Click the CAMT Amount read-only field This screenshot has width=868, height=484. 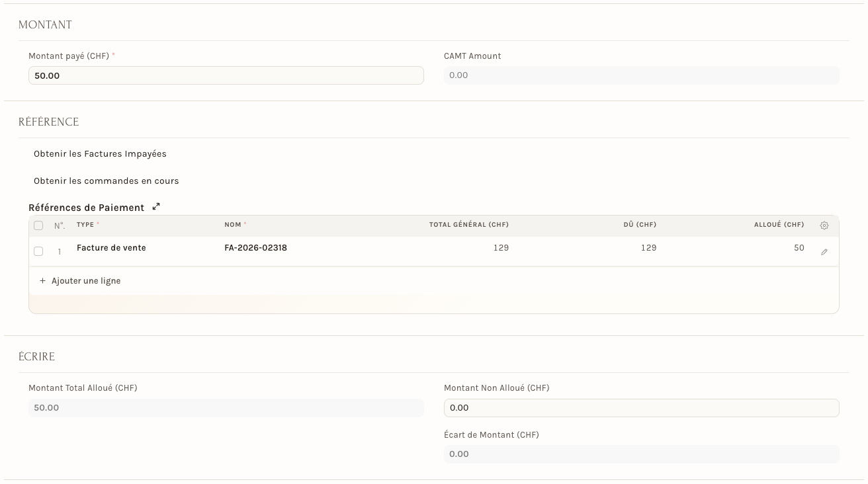(641, 75)
